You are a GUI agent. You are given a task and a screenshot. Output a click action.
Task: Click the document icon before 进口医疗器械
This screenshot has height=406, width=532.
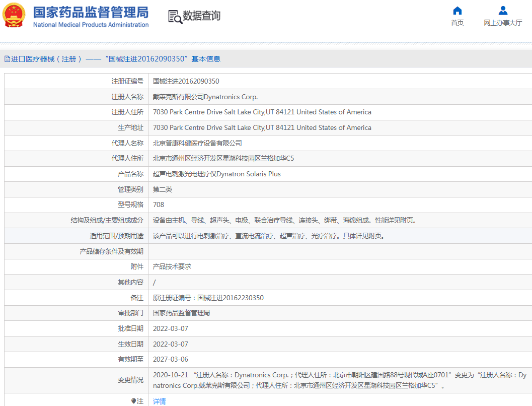click(7, 59)
